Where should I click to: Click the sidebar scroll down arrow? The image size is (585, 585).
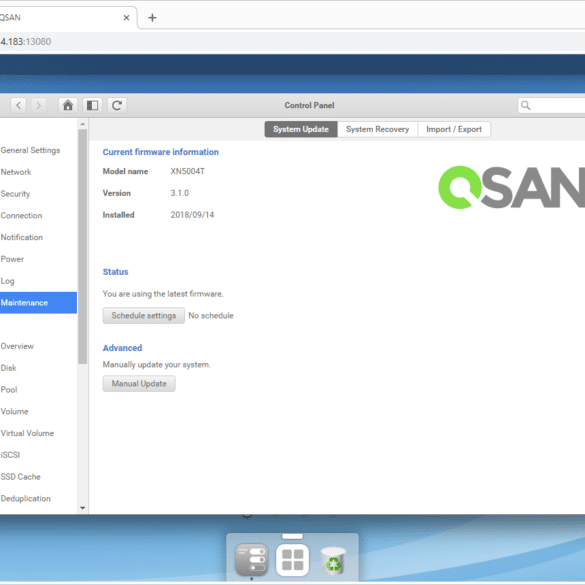(x=82, y=508)
